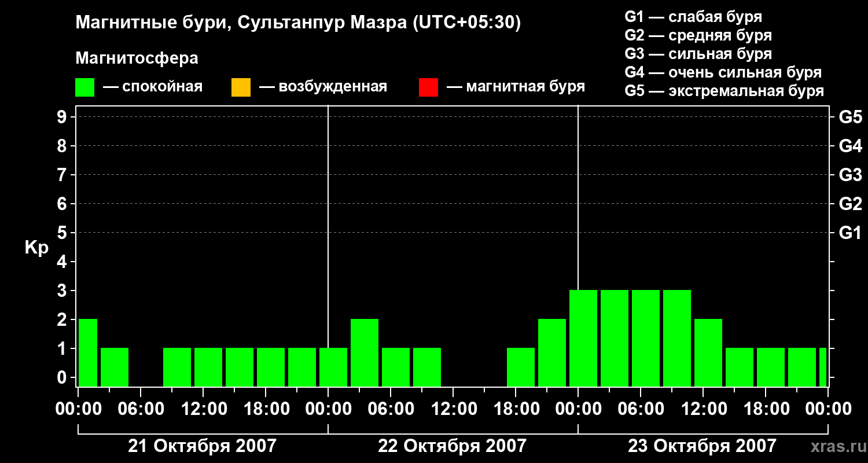Click the 18:00 time label under 21 Октября
Screen dimensions: 868x463
pos(266,409)
